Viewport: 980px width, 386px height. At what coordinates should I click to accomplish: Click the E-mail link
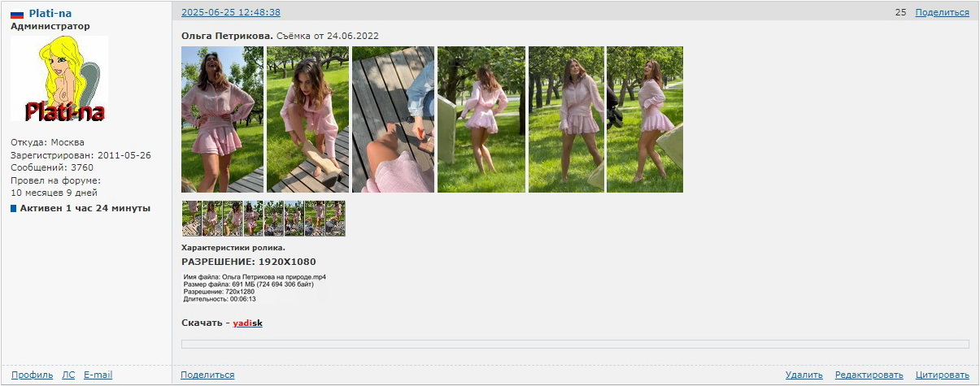pyautogui.click(x=98, y=375)
